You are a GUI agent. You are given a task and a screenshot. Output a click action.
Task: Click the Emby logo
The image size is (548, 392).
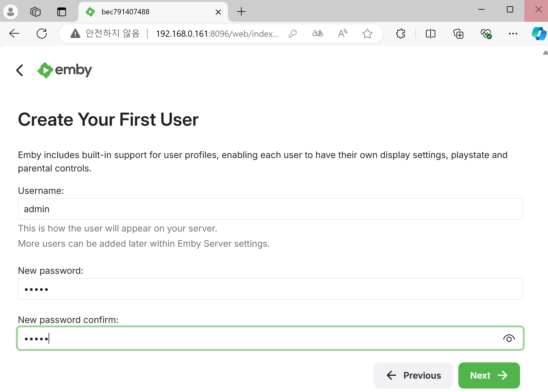click(64, 70)
